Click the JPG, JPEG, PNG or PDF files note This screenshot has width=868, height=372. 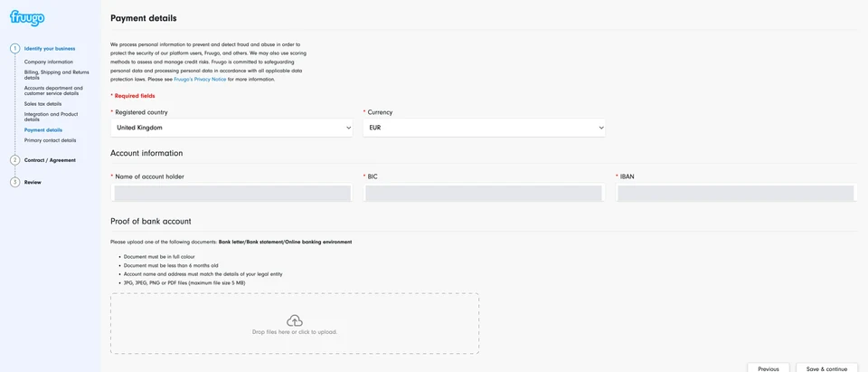184,282
